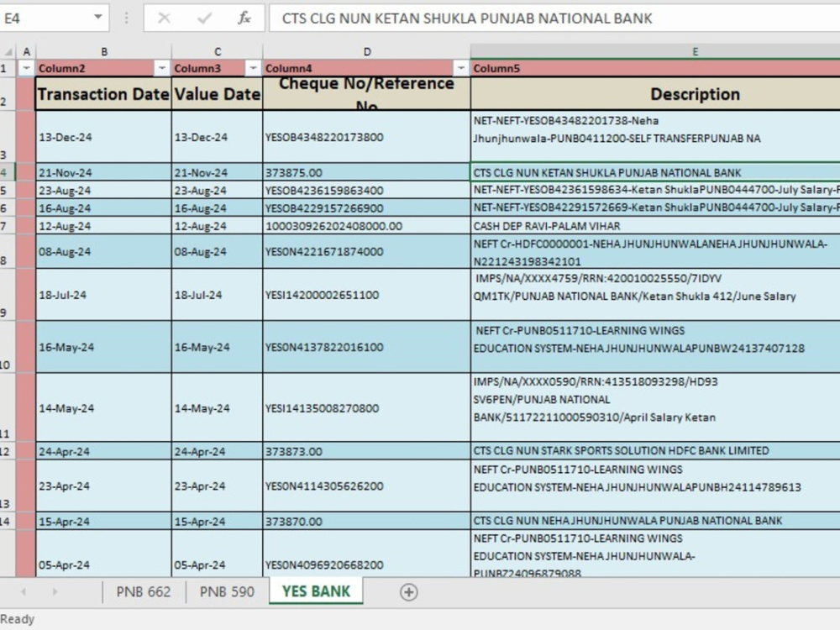The height and width of the screenshot is (630, 840).
Task: Select CTS CLG NUN STARK SPORTS SOLUTION cell
Action: (656, 451)
